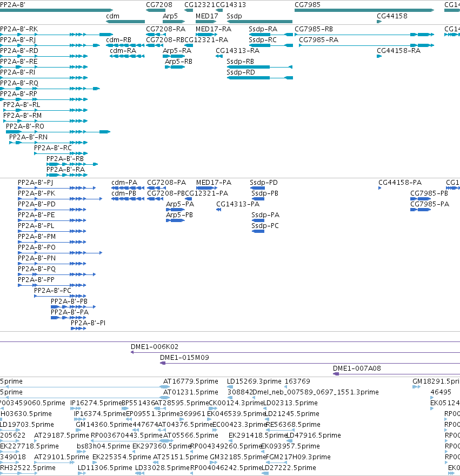460x476 pixels.
Task: Click EST LD19703.5prime label
Action: tap(27, 425)
